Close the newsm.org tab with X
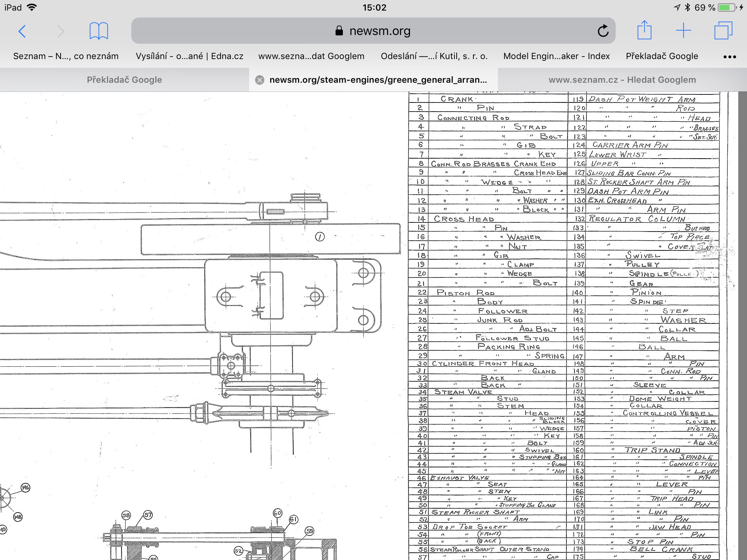The image size is (747, 560). [260, 80]
